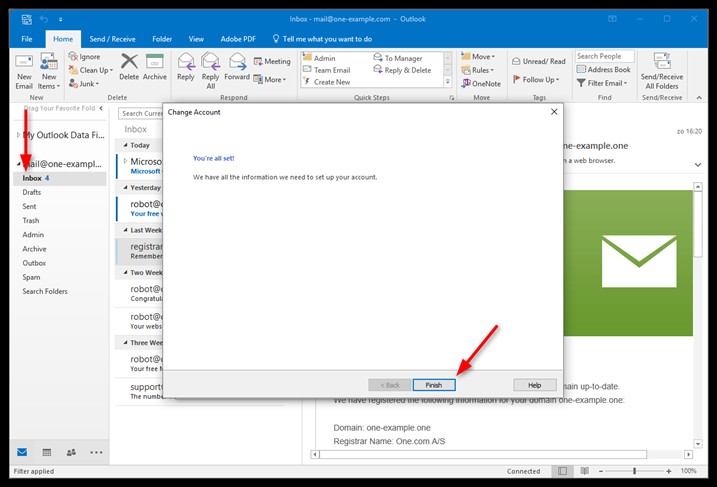Click the Undo icon in title bar
Image resolution: width=717 pixels, height=487 pixels.
click(x=44, y=19)
